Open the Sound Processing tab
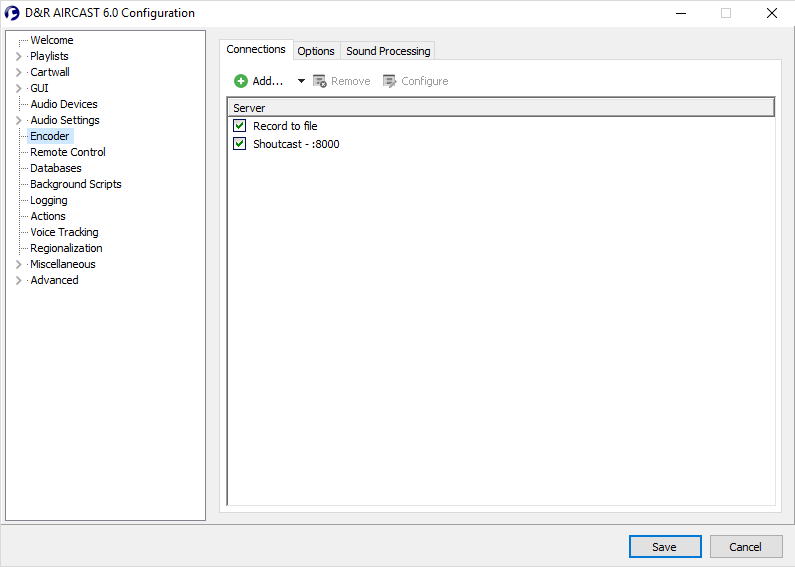The width and height of the screenshot is (795, 567). [x=388, y=51]
